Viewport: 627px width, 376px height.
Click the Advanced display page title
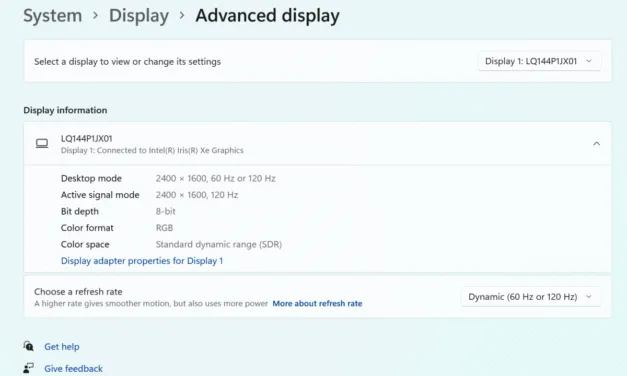click(268, 16)
